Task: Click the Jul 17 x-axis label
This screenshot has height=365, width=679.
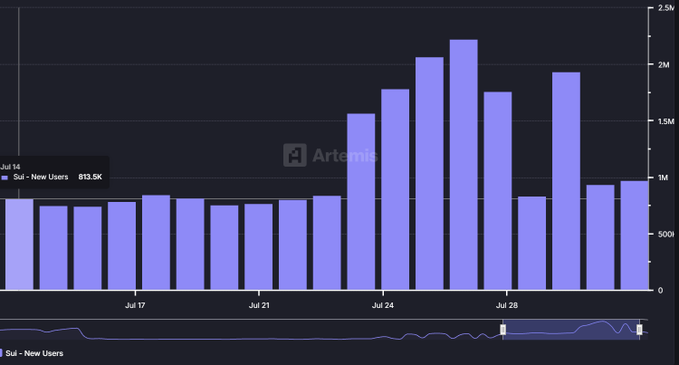Action: [135, 305]
